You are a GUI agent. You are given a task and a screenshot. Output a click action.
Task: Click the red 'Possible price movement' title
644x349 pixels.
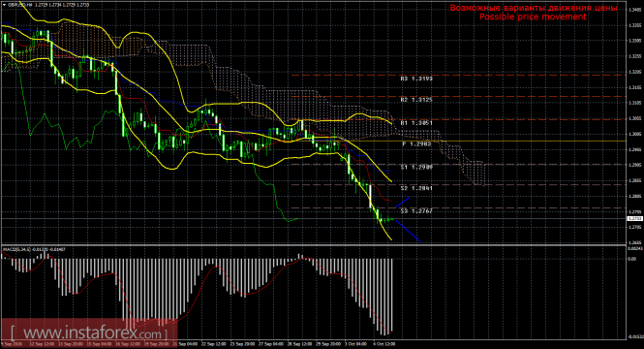pyautogui.click(x=533, y=16)
